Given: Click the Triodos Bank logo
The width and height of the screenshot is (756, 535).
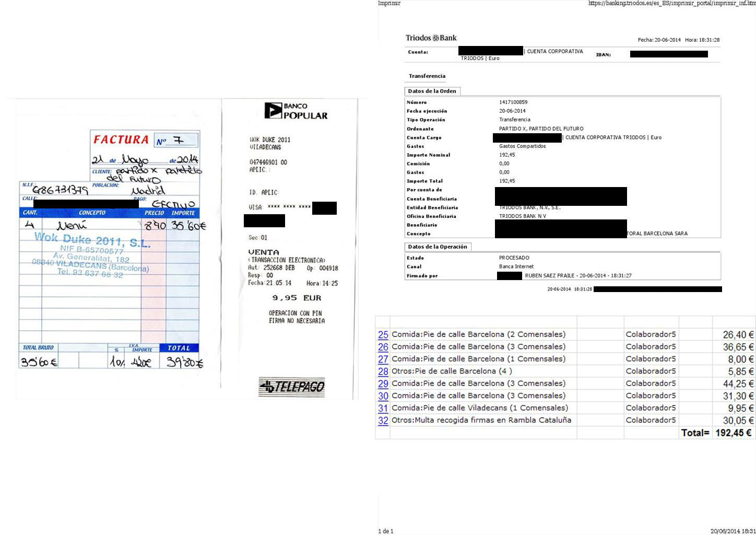Looking at the screenshot, I should tap(431, 38).
